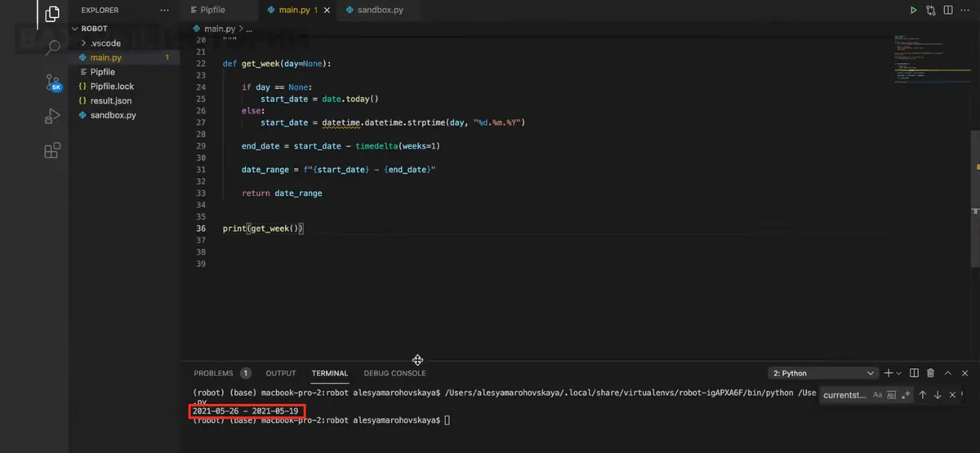The width and height of the screenshot is (980, 453).
Task: Open the '2: Python' terminal selector dropdown
Action: (x=823, y=373)
